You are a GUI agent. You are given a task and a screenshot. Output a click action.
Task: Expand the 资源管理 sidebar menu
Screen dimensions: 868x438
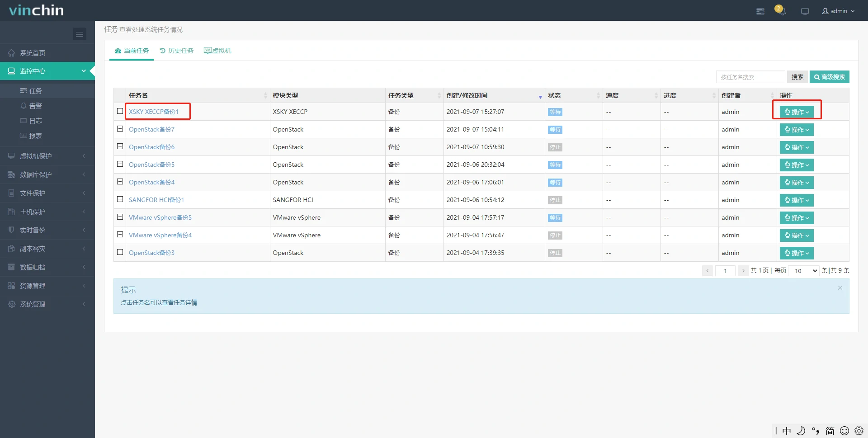pyautogui.click(x=47, y=286)
